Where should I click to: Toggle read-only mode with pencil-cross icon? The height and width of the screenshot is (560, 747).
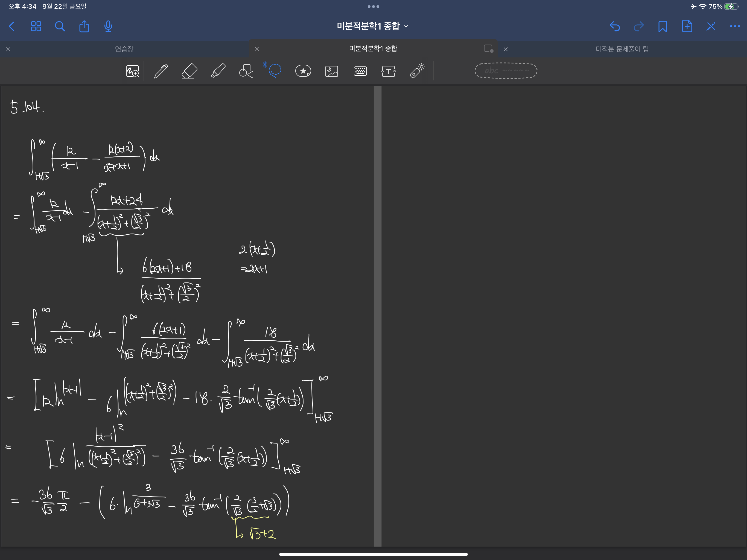(x=711, y=26)
